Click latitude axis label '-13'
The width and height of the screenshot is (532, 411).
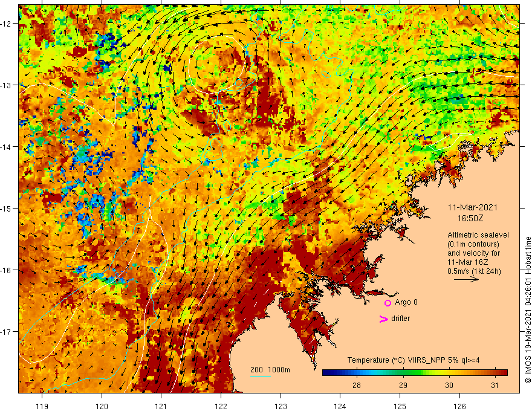pos(6,85)
